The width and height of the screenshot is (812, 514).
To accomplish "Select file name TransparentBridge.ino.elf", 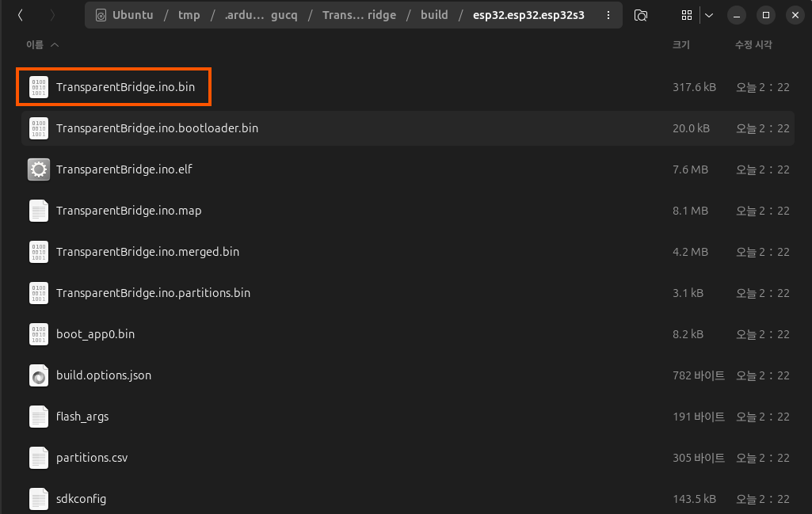I will (x=124, y=169).
